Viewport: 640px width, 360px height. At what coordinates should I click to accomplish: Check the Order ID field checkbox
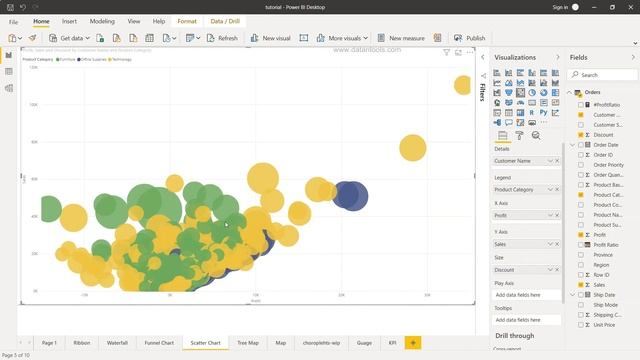580,155
